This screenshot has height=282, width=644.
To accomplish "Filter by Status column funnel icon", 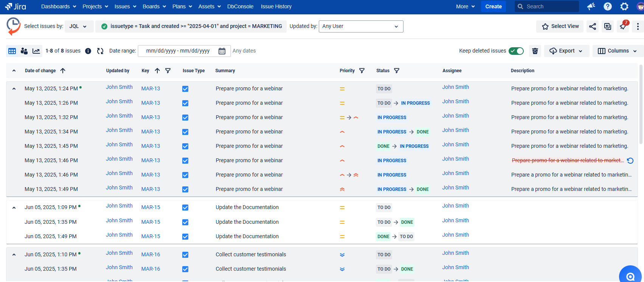I will 397,71.
